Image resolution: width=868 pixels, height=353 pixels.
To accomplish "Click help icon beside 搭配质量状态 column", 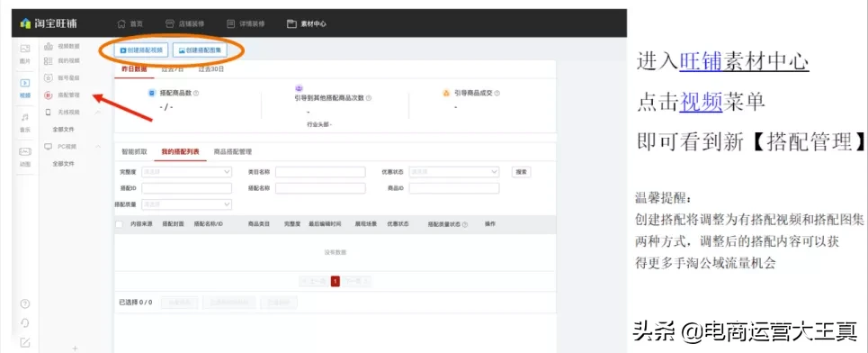I will pos(464,225).
